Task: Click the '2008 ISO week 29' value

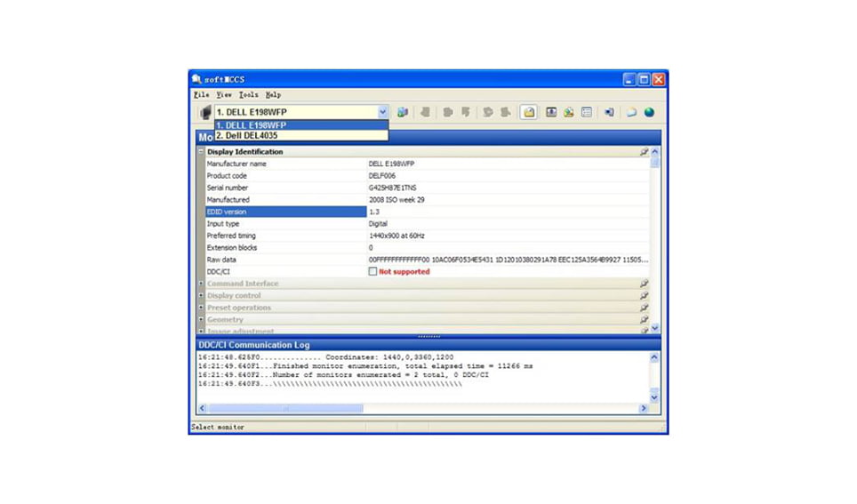Action: (x=396, y=199)
